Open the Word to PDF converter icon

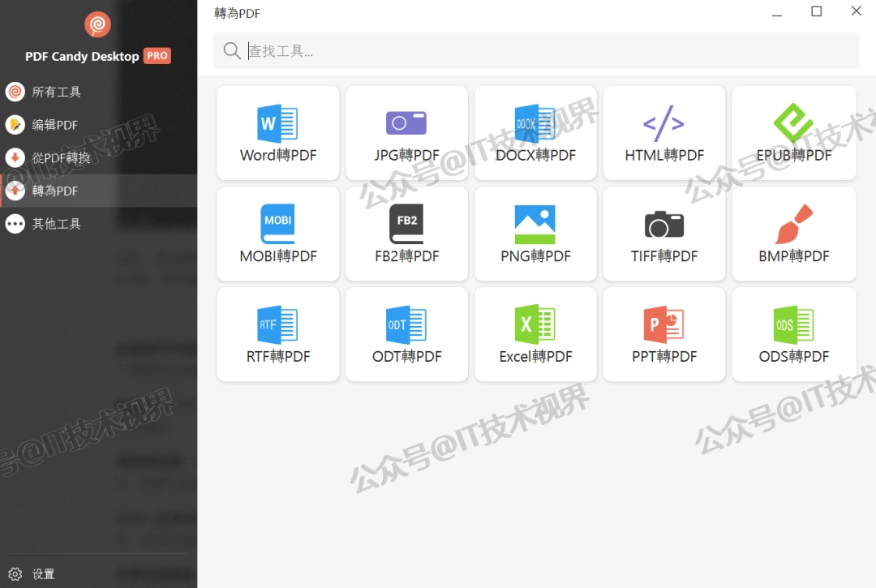(x=277, y=122)
